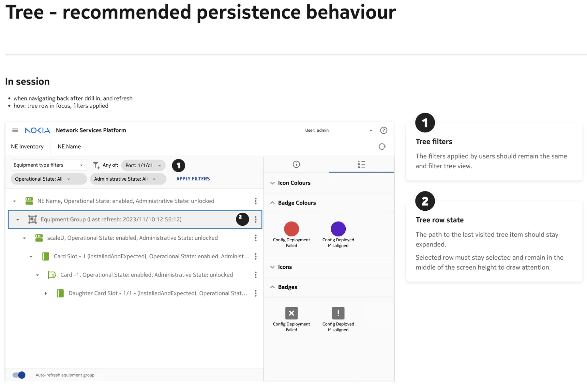Expand the Icons section
Screen dimensions: 587x392
pyautogui.click(x=272, y=267)
